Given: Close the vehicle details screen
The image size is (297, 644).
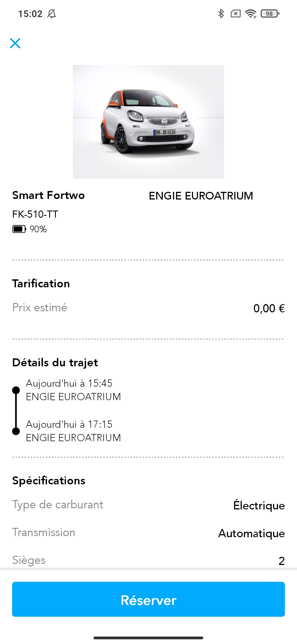Looking at the screenshot, I should (15, 43).
